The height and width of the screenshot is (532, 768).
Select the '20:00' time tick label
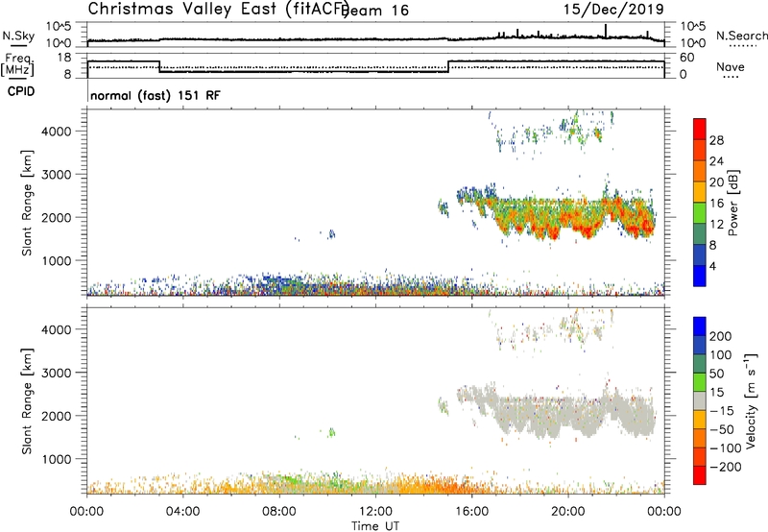(568, 512)
